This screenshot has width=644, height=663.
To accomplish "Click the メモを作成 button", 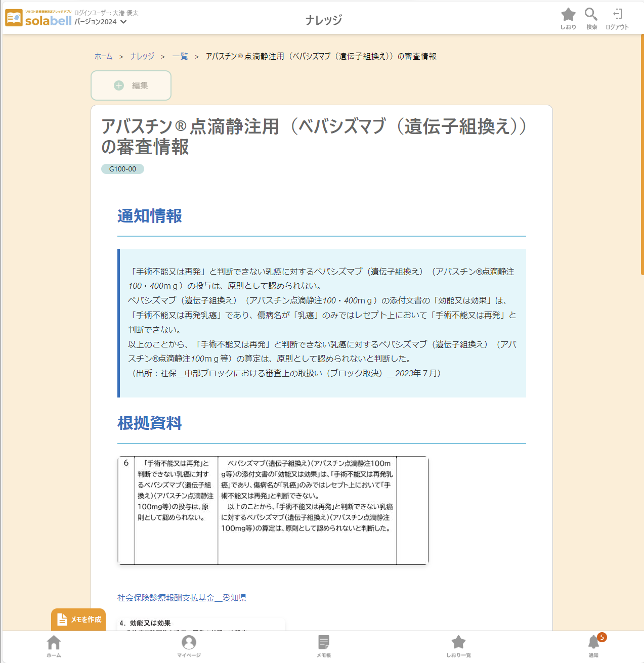I will tap(78, 620).
